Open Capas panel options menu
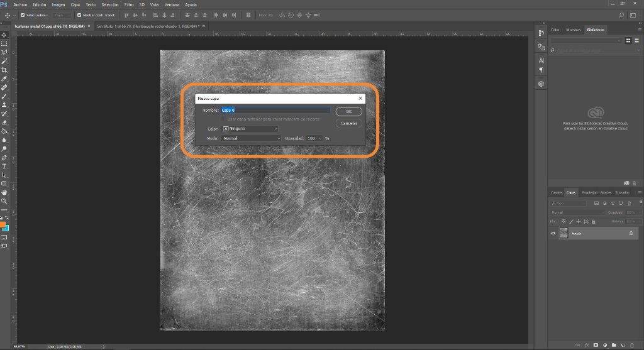This screenshot has width=644, height=350. [x=640, y=192]
